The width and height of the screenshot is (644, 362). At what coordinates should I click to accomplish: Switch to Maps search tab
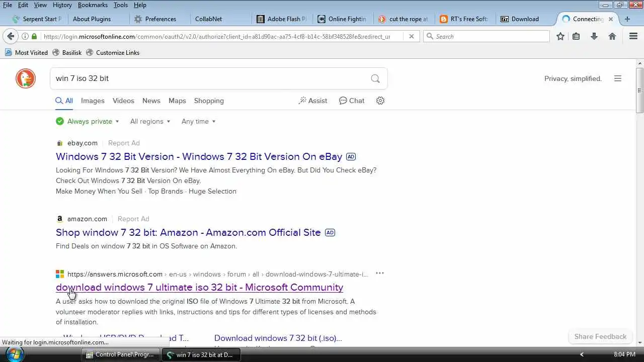point(177,101)
